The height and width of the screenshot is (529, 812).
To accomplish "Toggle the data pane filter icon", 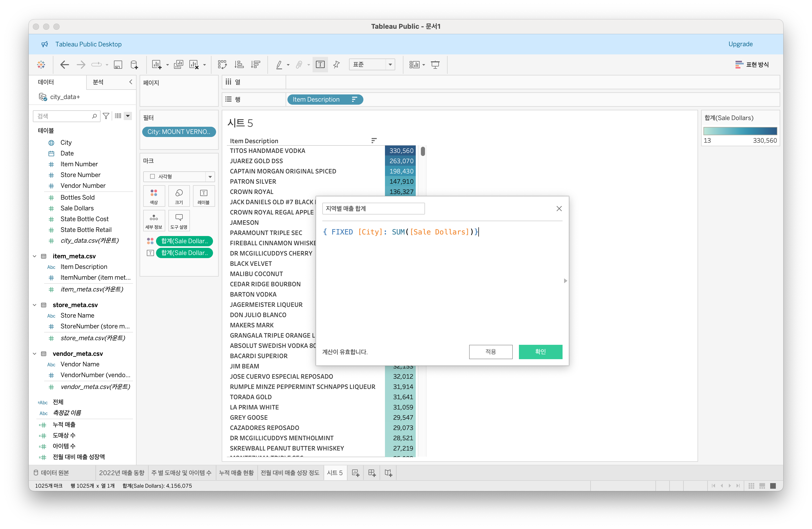I will [x=106, y=116].
